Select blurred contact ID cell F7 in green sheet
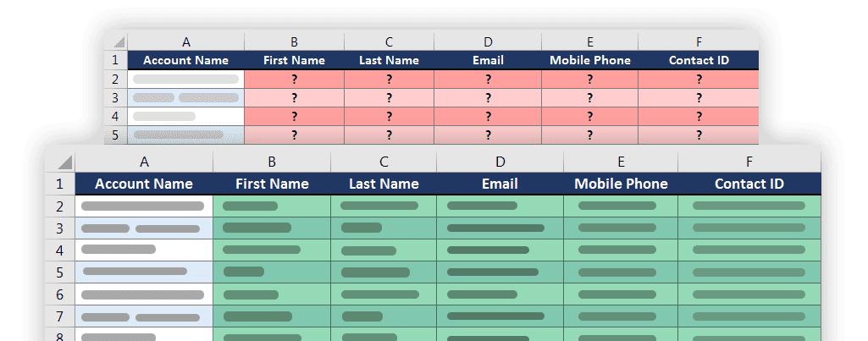 [749, 316]
